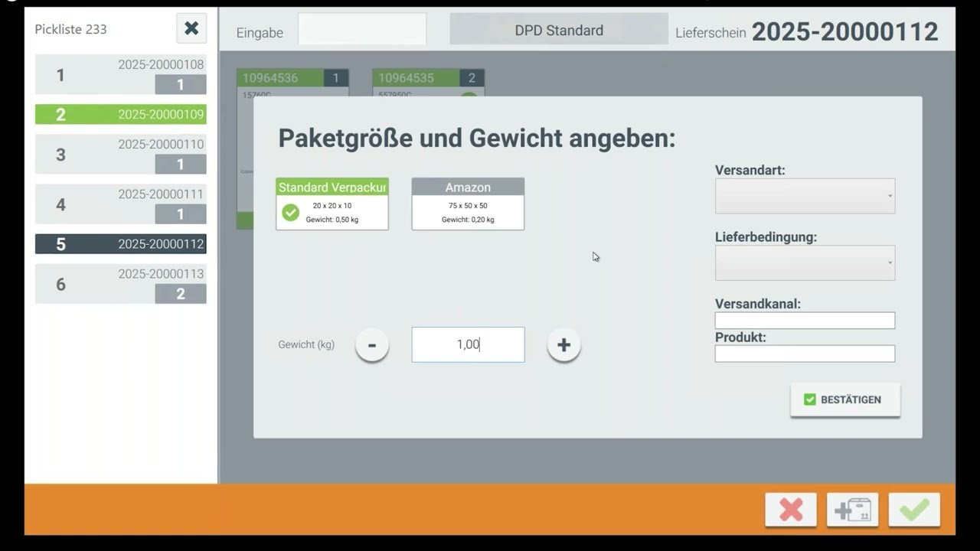The height and width of the screenshot is (551, 980).
Task: Choose Standard Verpackung package 20 x 20 x 10
Action: 332,204
